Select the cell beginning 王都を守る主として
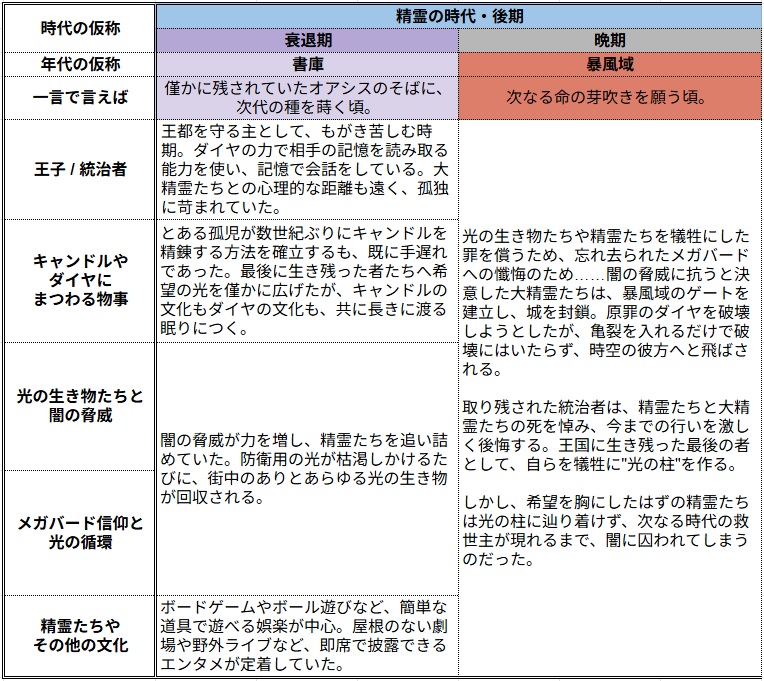The width and height of the screenshot is (764, 681). point(306,169)
